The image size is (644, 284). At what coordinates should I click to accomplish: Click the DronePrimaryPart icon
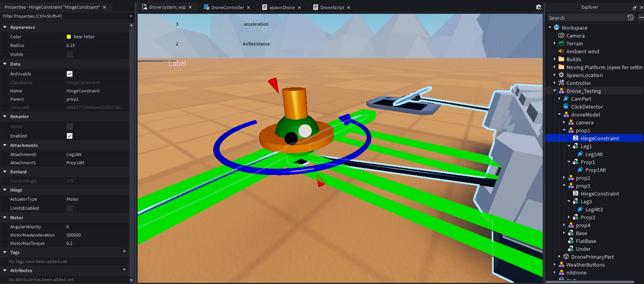[566, 257]
